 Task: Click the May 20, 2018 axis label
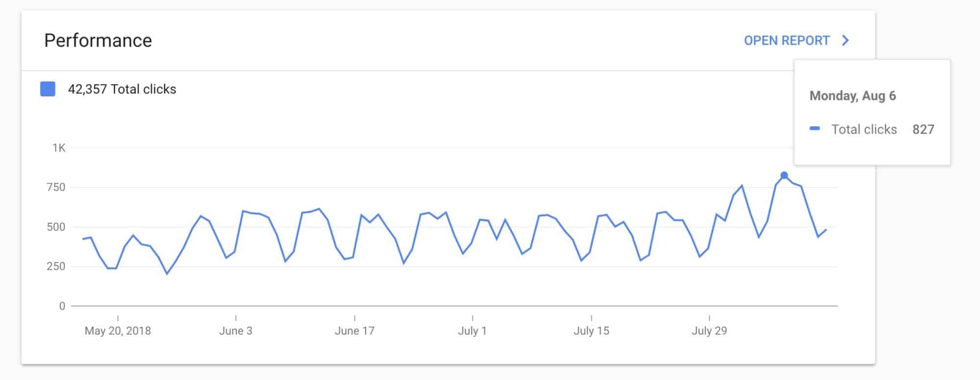click(x=118, y=331)
